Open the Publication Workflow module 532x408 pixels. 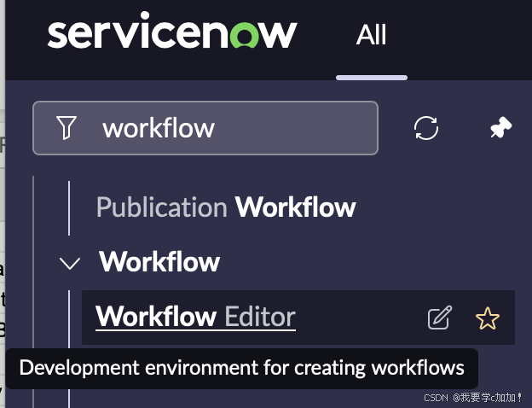[226, 207]
